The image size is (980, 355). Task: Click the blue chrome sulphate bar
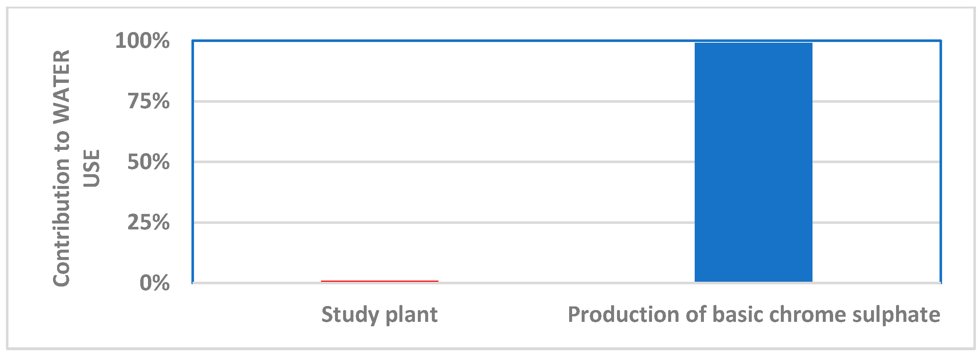click(x=753, y=162)
